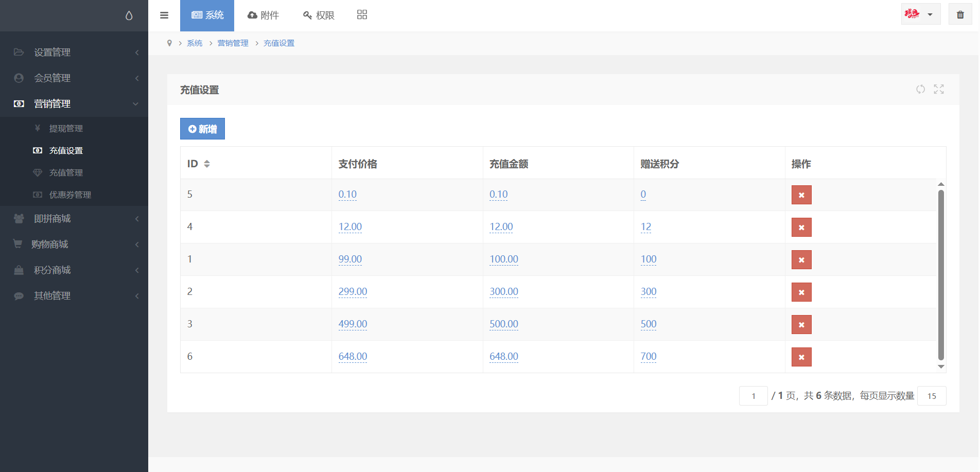This screenshot has width=980, height=472.
Task: Collapse the 营销管理 sidebar section
Action: coord(74,104)
